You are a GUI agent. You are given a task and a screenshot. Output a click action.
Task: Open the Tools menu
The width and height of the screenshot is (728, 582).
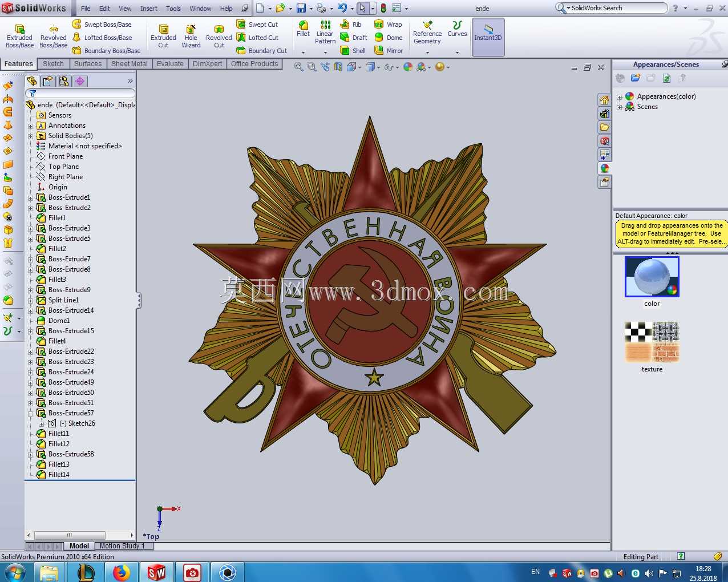pyautogui.click(x=173, y=9)
